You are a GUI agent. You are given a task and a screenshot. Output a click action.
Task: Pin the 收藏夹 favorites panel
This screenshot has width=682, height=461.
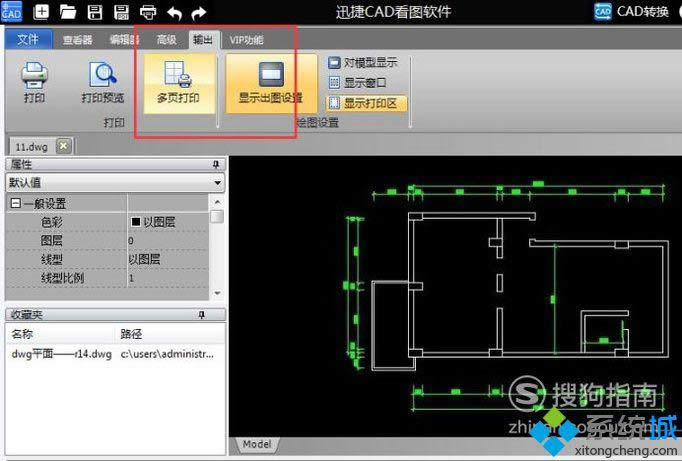pyautogui.click(x=201, y=314)
